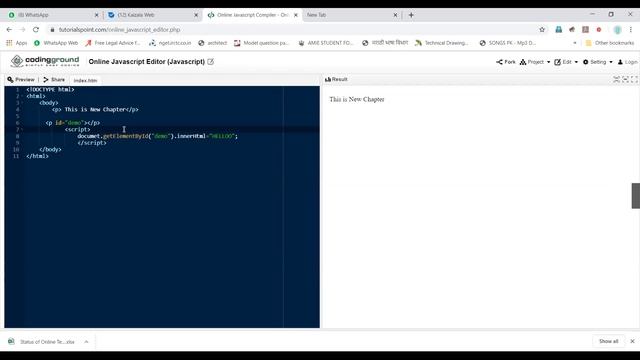Open the downloaded Status of Online xlsx file

click(42, 342)
